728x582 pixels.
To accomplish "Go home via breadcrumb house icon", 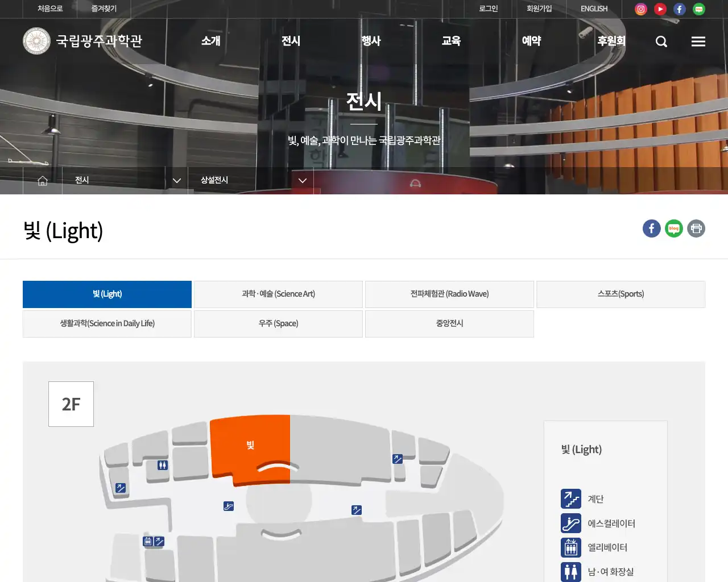I will point(43,181).
